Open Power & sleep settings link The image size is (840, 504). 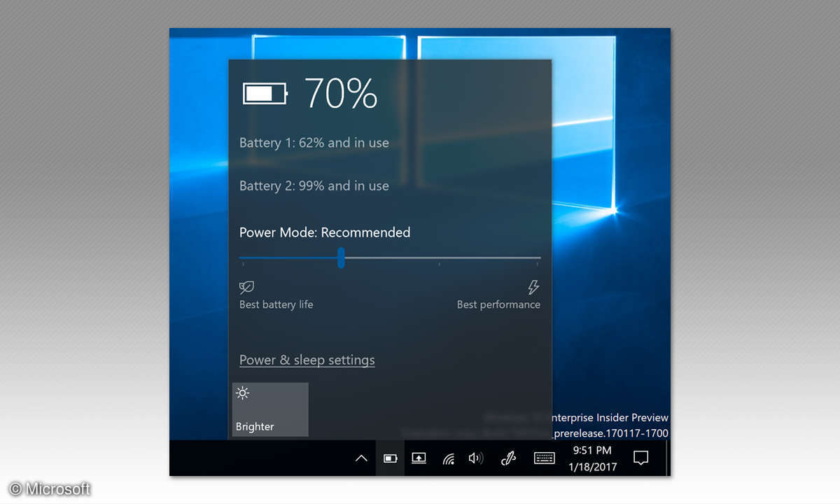(x=307, y=360)
